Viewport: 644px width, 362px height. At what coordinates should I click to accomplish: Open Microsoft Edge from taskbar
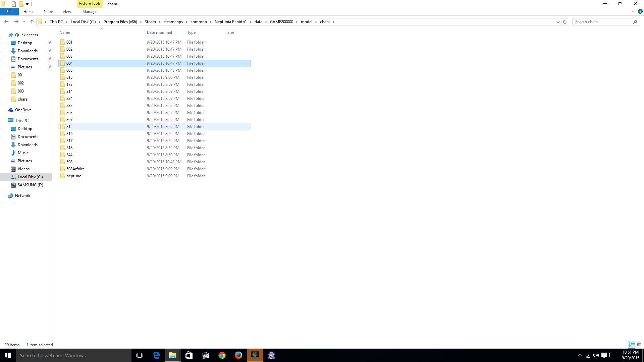click(156, 355)
